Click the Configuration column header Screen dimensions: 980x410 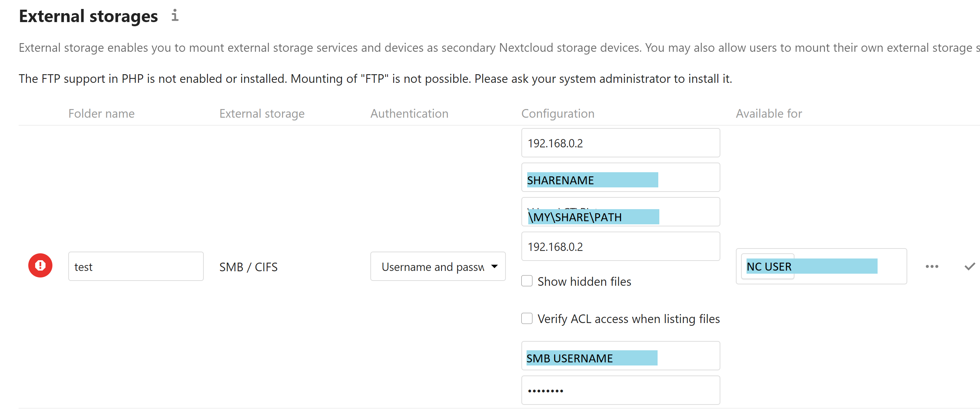point(558,113)
